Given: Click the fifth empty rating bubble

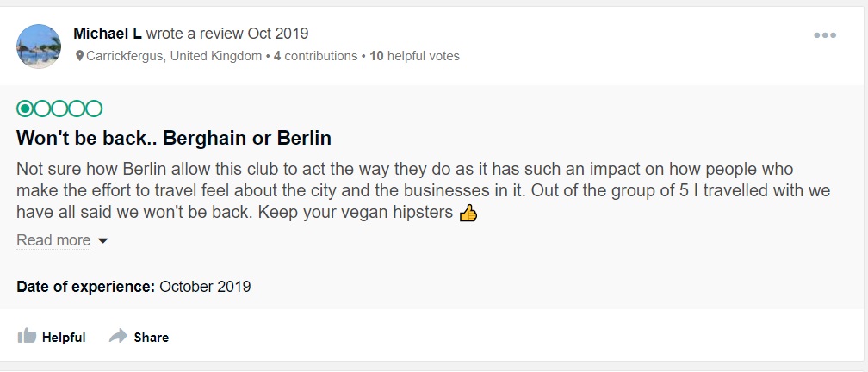Looking at the screenshot, I should pyautogui.click(x=94, y=108).
